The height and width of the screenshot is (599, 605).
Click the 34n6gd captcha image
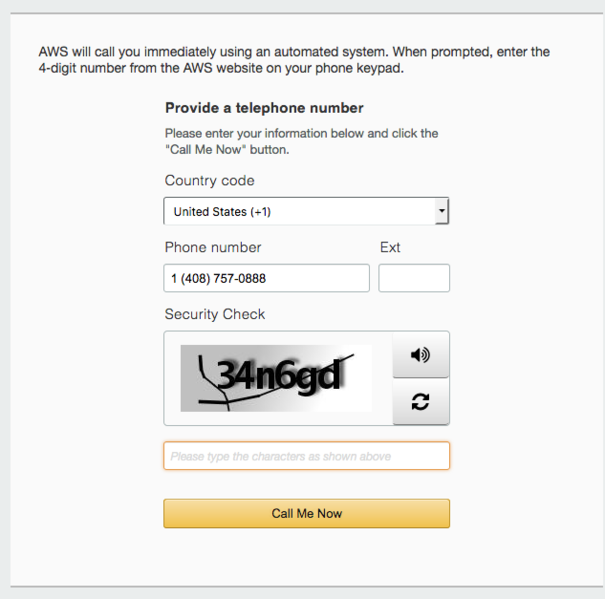pos(276,378)
